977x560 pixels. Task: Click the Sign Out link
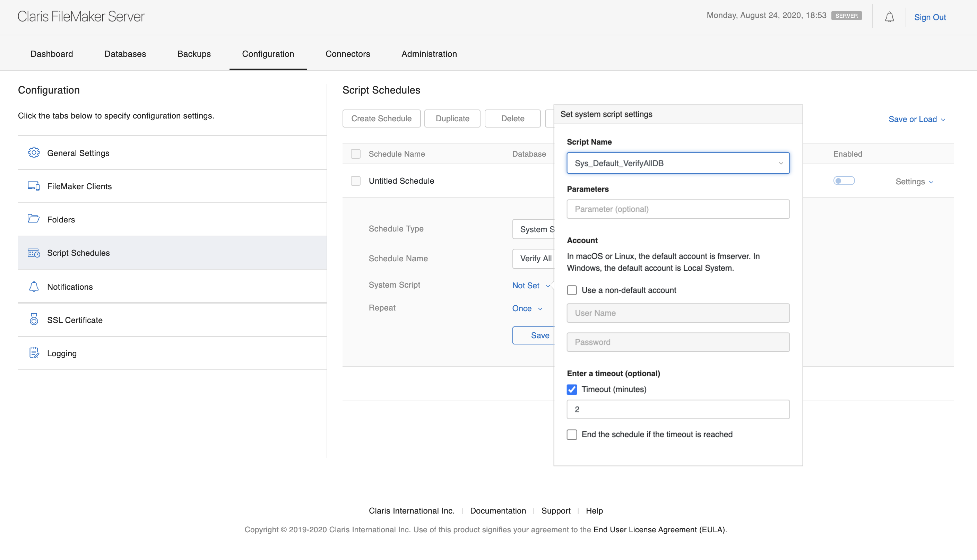tap(930, 17)
